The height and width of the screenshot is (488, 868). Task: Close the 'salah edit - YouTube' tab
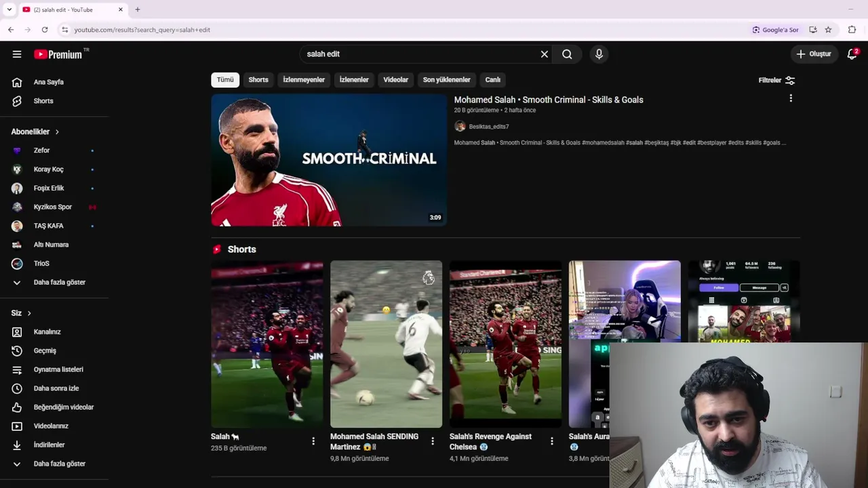(121, 9)
